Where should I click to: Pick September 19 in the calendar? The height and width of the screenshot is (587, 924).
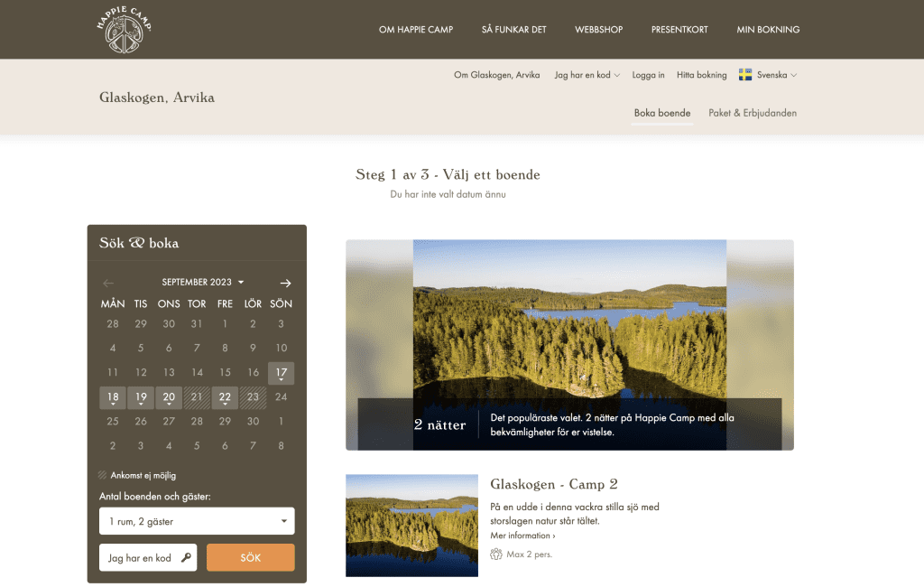[141, 397]
